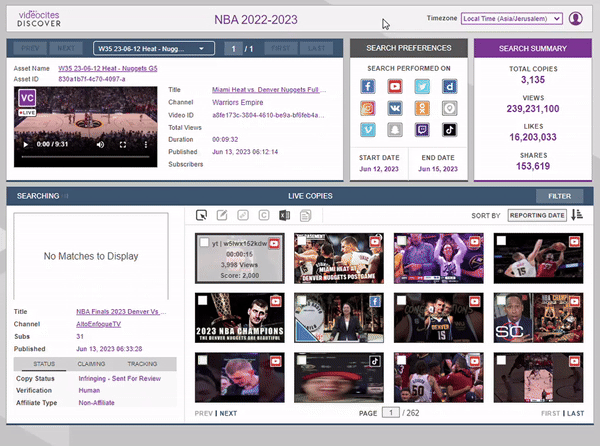Click the Filter button
The height and width of the screenshot is (446, 600).
pos(559,196)
